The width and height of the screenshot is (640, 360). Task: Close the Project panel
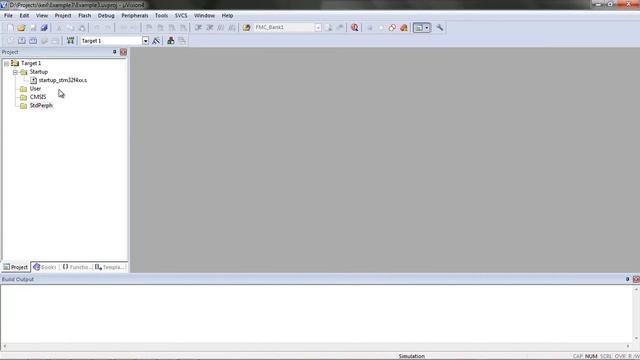coord(123,52)
